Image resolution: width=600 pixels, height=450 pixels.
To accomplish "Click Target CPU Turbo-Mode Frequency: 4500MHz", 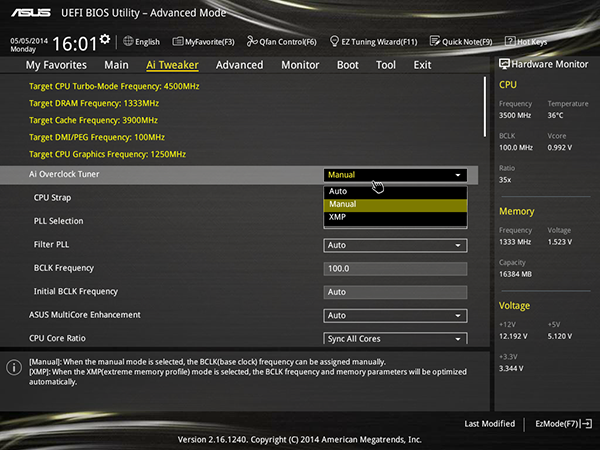I will point(114,86).
